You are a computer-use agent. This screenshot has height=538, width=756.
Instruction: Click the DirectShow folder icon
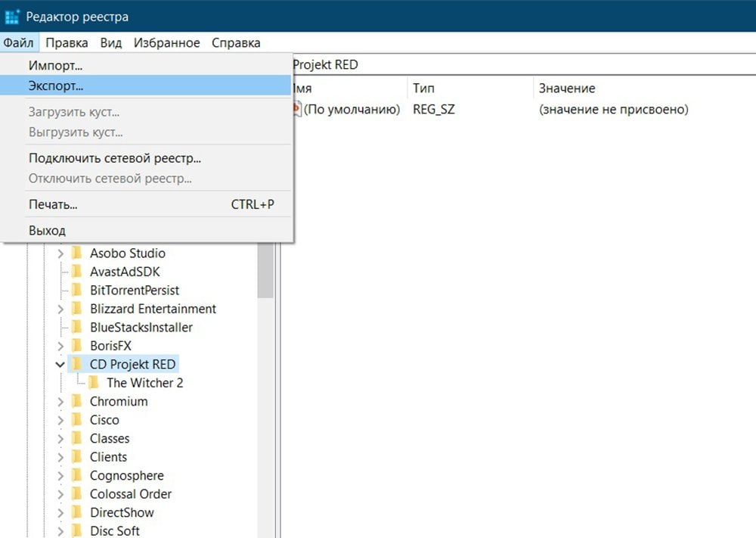(x=76, y=512)
